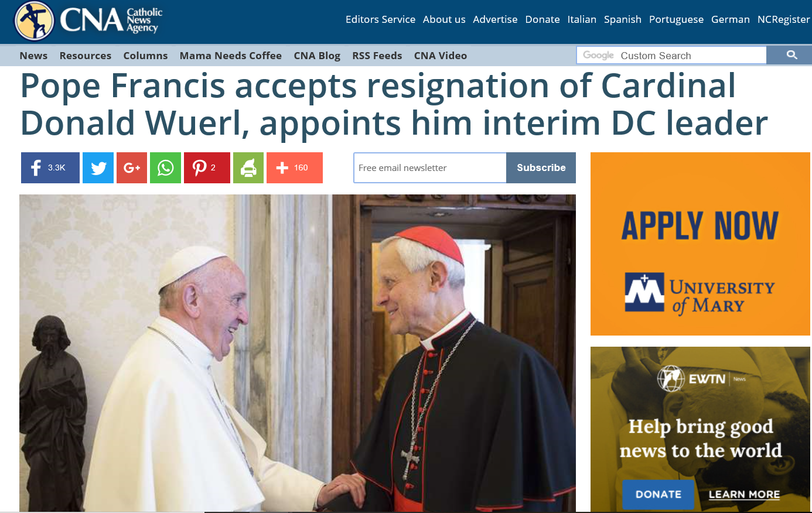Open Mama Needs Coffee section
Image resolution: width=812 pixels, height=513 pixels.
click(231, 56)
